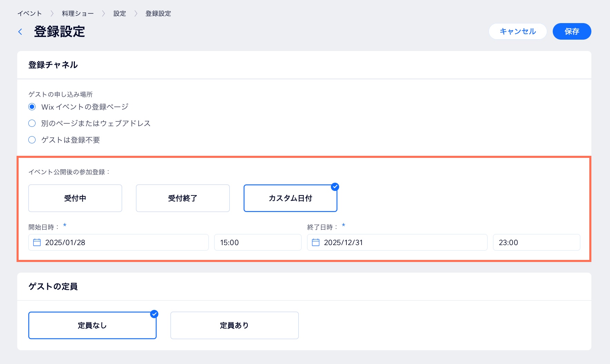The image size is (610, 364).
Task: Open the start time field 15:00
Action: click(258, 242)
